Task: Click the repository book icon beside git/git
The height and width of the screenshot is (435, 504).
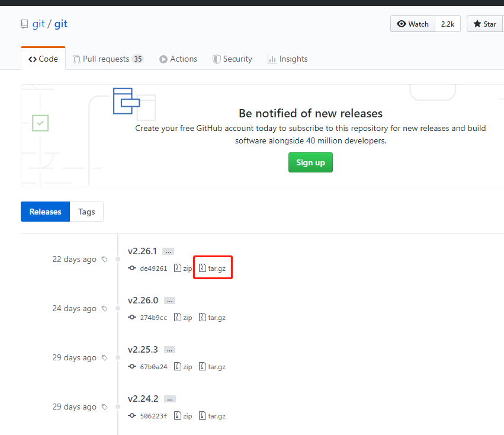Action: pyautogui.click(x=24, y=24)
